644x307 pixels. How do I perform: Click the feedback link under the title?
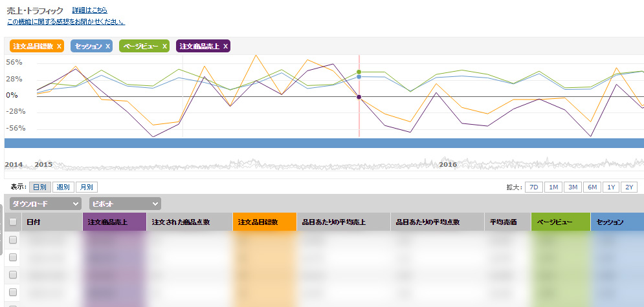(65, 22)
